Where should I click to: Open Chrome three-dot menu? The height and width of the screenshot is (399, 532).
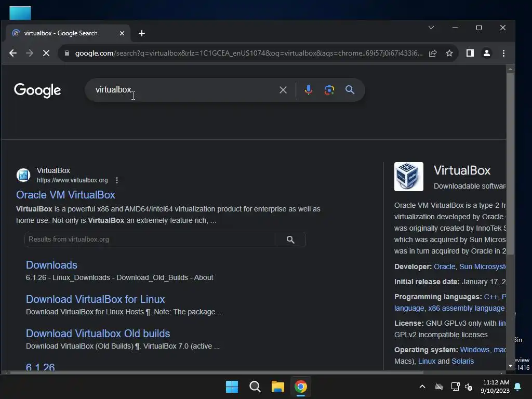pyautogui.click(x=503, y=53)
